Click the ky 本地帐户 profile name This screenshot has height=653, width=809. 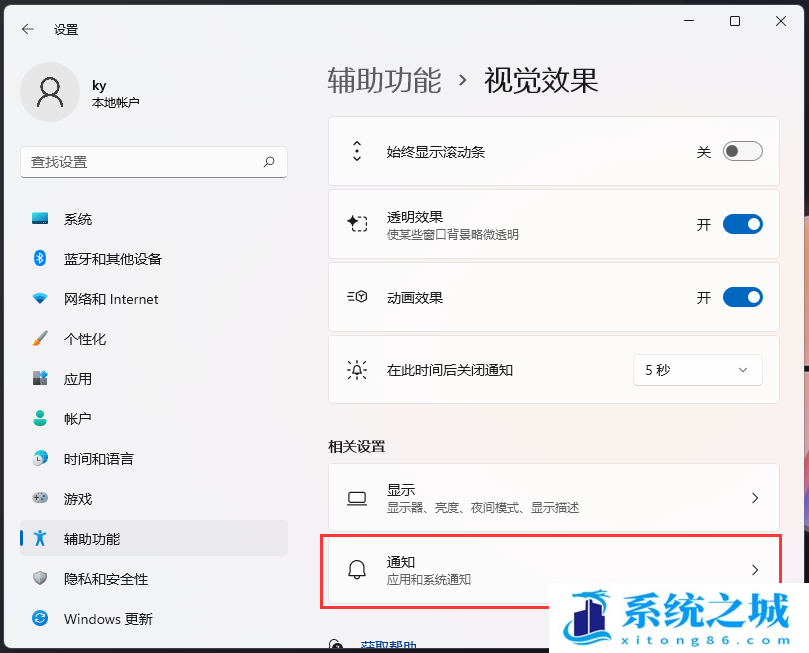click(116, 93)
